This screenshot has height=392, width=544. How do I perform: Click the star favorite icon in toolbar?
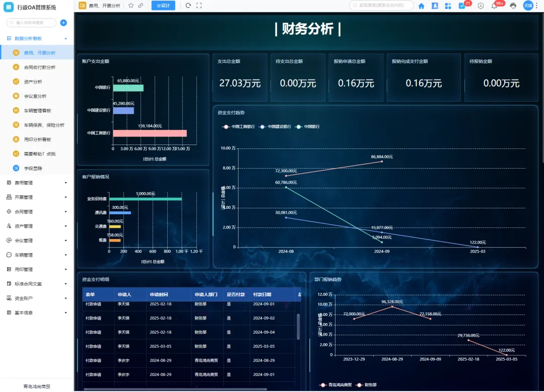(x=131, y=6)
